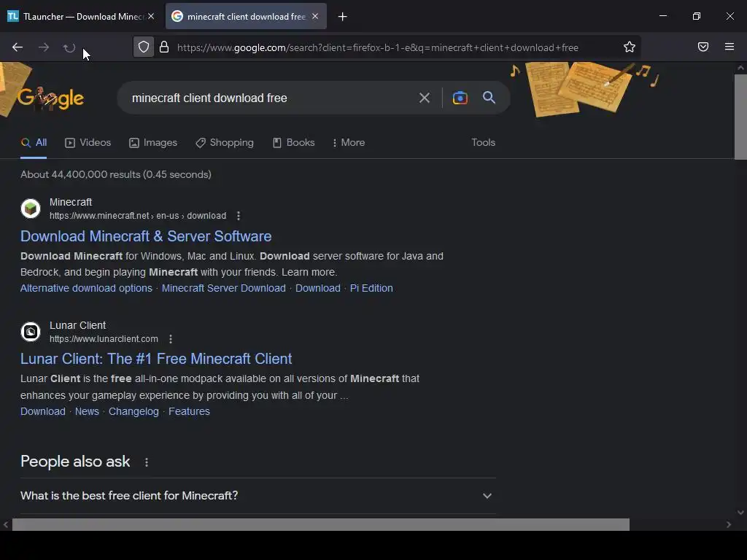
Task: Close the TLauncher tab
Action: tap(151, 16)
